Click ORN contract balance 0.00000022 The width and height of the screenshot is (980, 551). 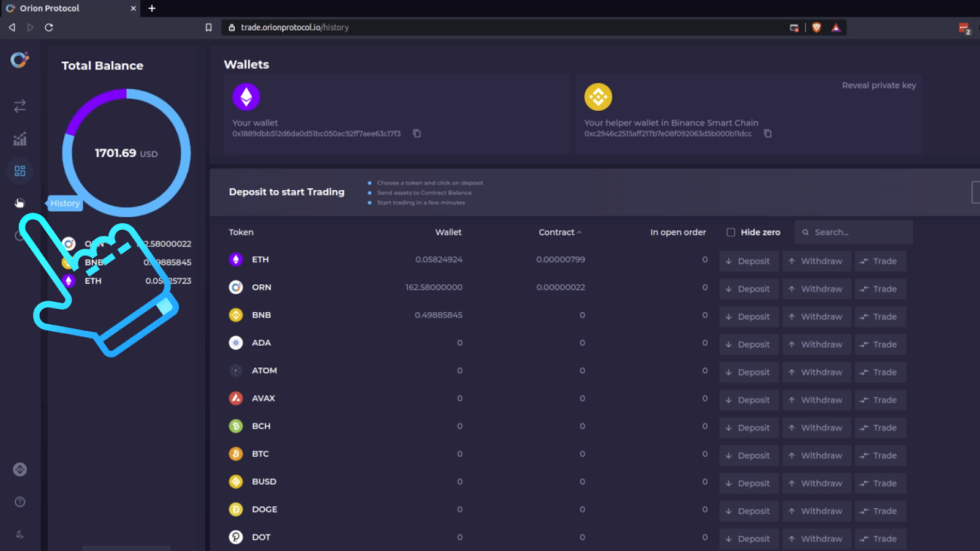tap(560, 287)
